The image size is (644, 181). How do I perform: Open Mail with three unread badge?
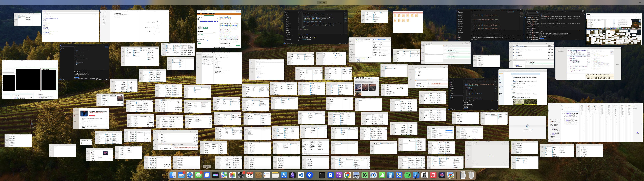(181, 175)
